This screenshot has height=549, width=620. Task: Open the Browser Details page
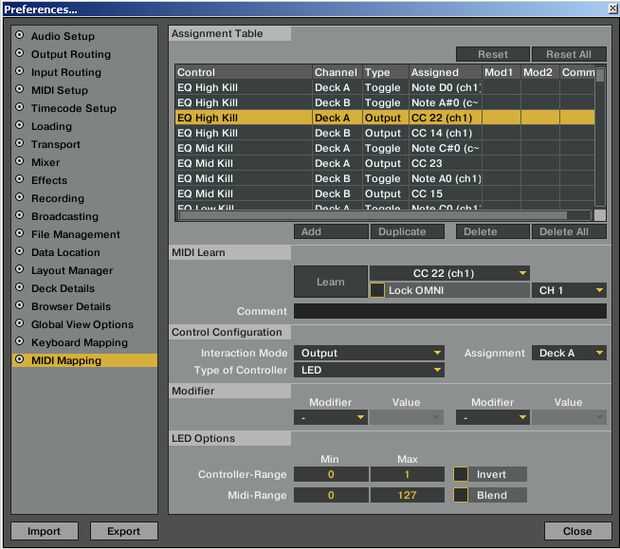click(71, 307)
